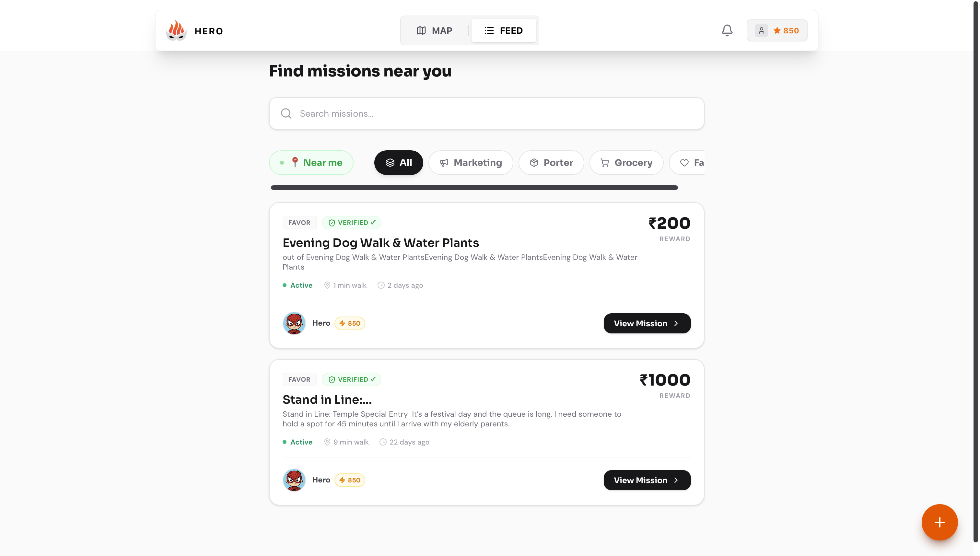Click View Mission on Evening Dog Walk card

click(647, 323)
